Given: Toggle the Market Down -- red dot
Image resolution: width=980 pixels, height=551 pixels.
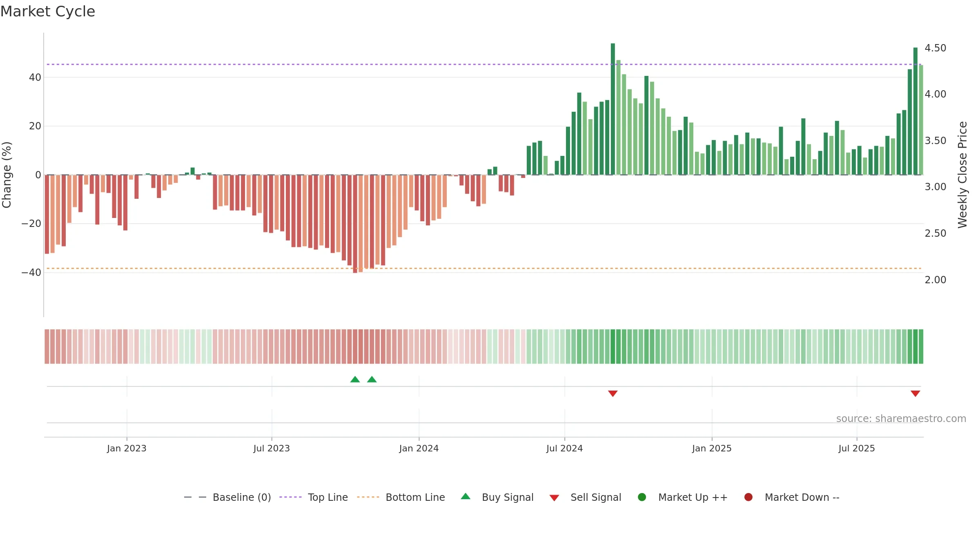Looking at the screenshot, I should click(x=748, y=497).
